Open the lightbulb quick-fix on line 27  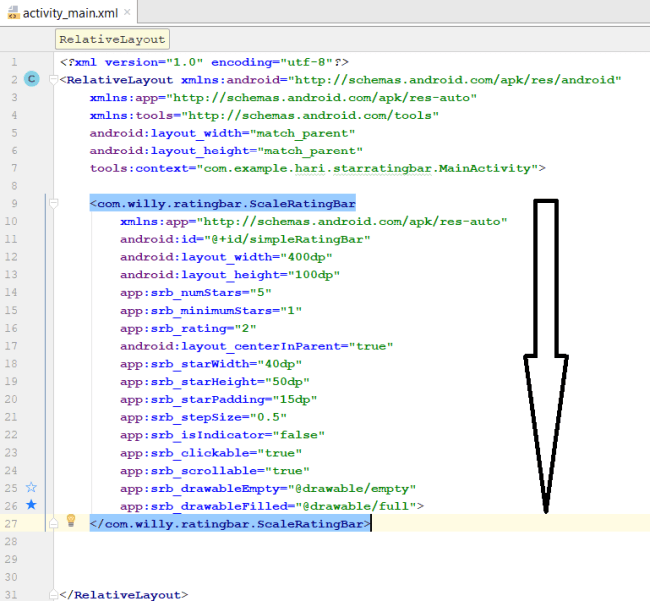point(71,521)
